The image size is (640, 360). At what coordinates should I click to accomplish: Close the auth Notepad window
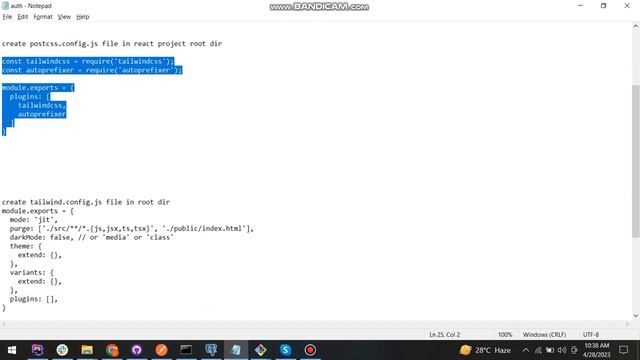(627, 6)
